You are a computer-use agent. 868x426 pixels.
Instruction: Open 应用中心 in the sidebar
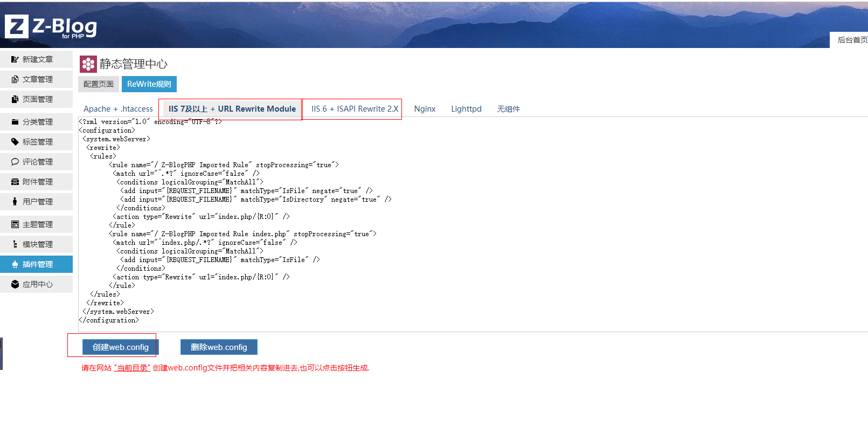[36, 284]
